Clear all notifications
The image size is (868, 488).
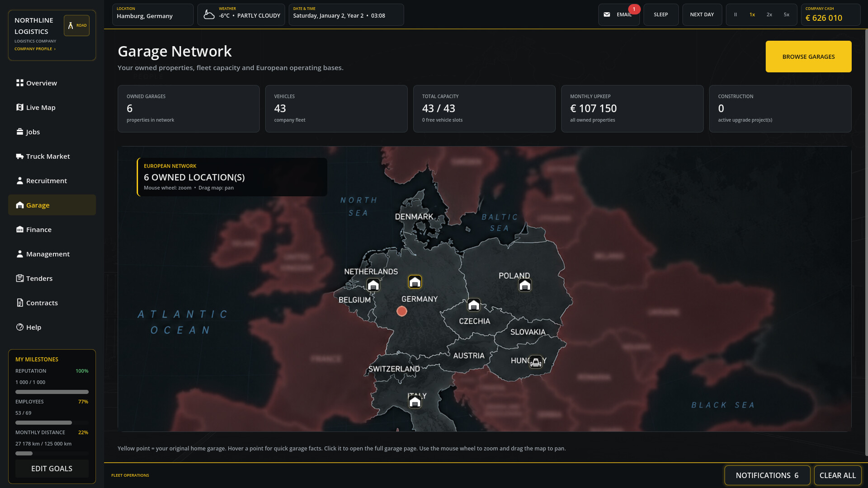coord(838,475)
